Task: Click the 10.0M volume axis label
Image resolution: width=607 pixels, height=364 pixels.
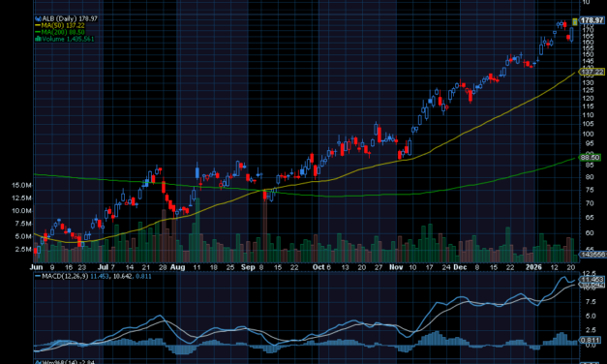Action: pyautogui.click(x=21, y=211)
